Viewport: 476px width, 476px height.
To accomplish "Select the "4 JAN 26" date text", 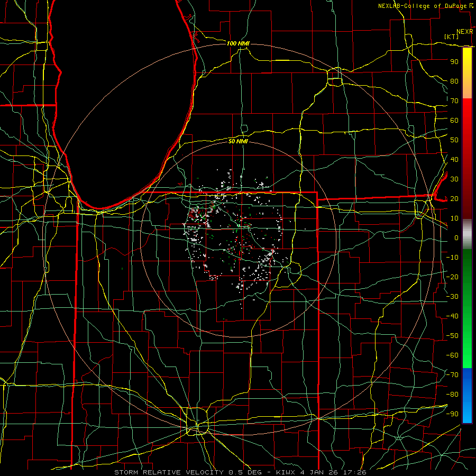I will [318, 472].
